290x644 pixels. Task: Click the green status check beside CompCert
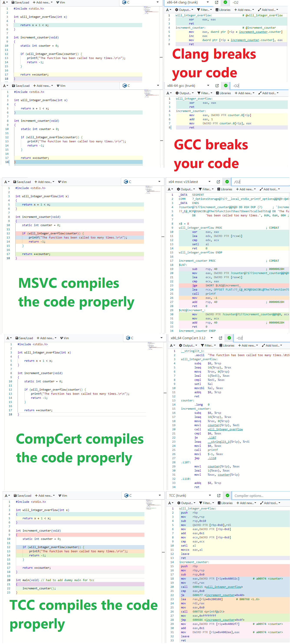(229, 338)
